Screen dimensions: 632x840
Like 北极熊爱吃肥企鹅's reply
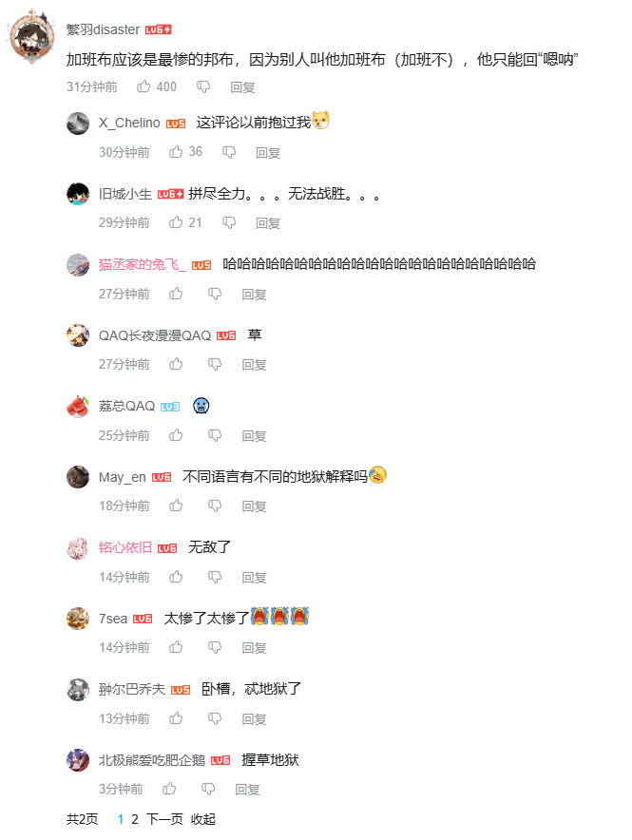(x=169, y=789)
